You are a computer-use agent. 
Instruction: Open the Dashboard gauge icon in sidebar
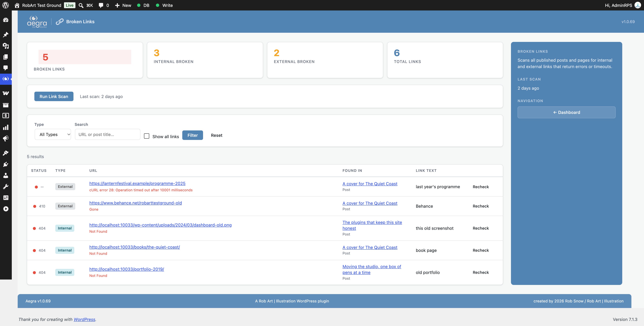(6, 20)
